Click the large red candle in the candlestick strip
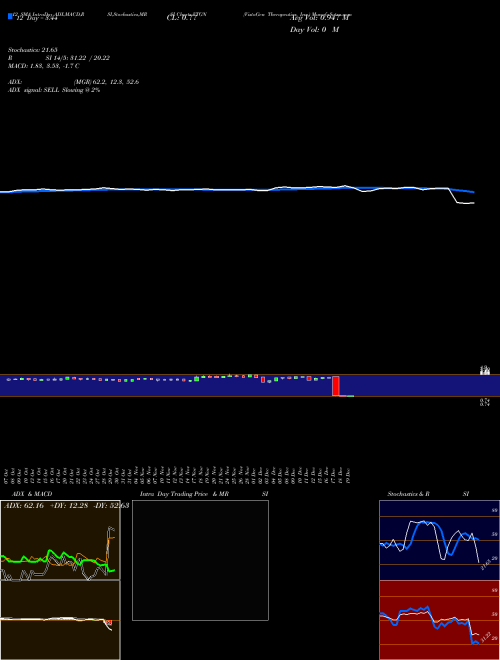500x660 pixels. click(335, 386)
